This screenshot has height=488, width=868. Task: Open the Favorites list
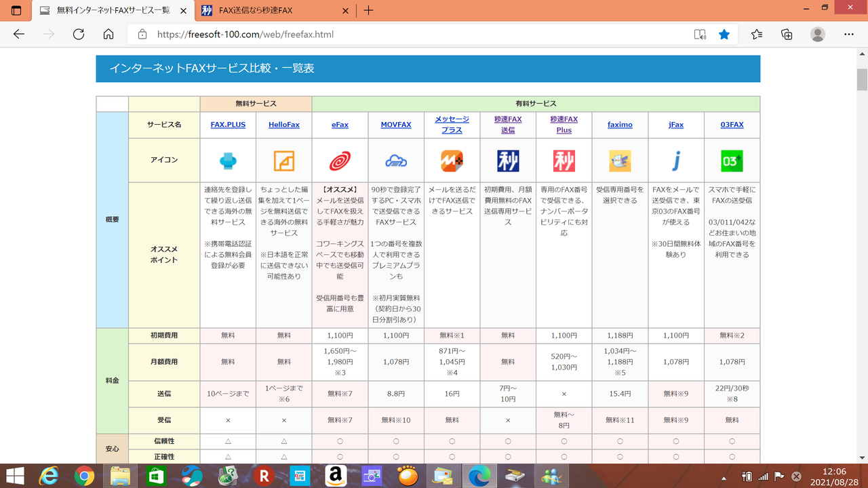tap(757, 34)
